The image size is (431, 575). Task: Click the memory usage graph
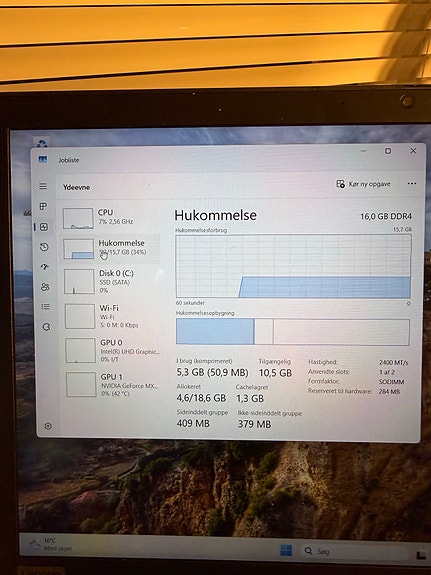pos(293,266)
